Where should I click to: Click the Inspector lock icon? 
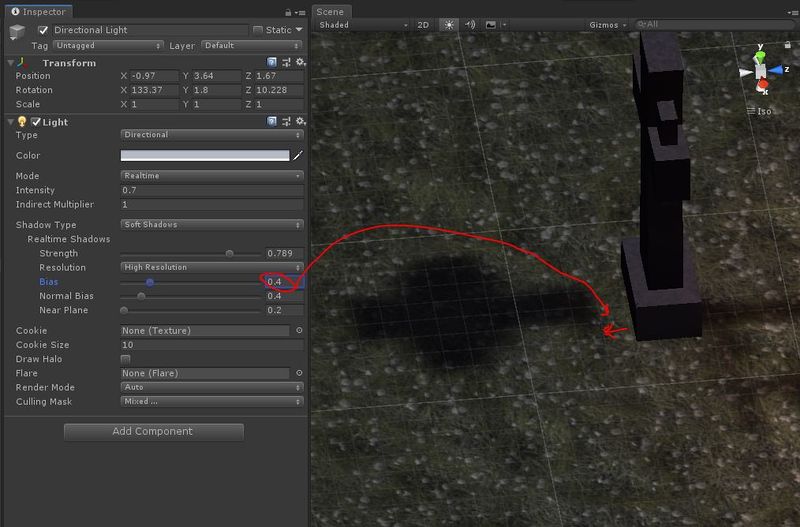[x=288, y=12]
